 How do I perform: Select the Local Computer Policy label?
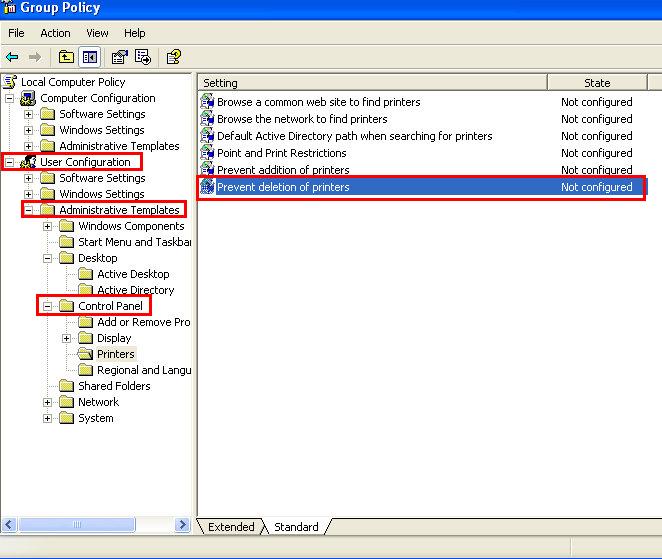tap(73, 82)
